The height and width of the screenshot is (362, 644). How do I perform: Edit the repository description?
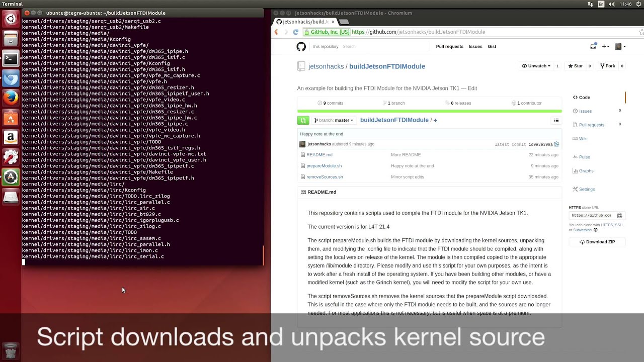pyautogui.click(x=472, y=88)
